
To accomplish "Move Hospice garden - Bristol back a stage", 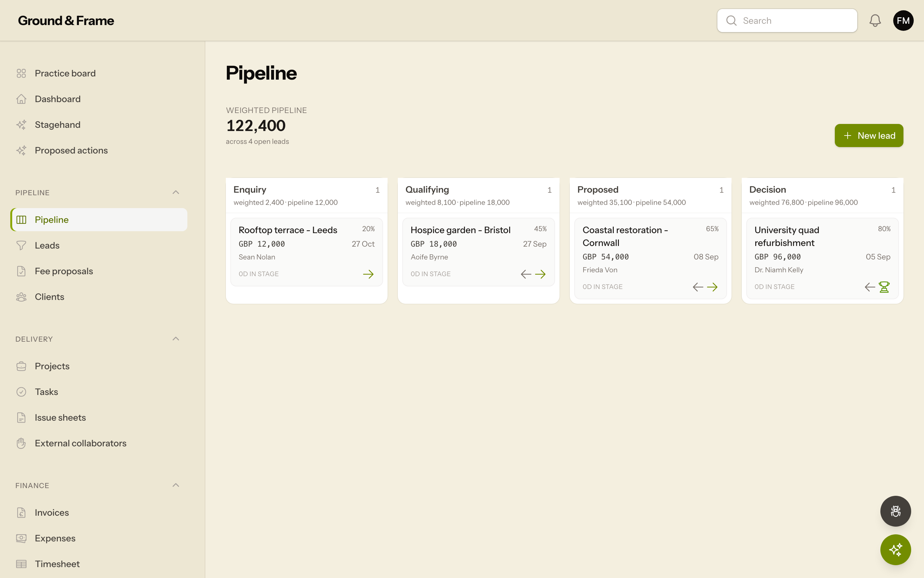I will click(526, 274).
